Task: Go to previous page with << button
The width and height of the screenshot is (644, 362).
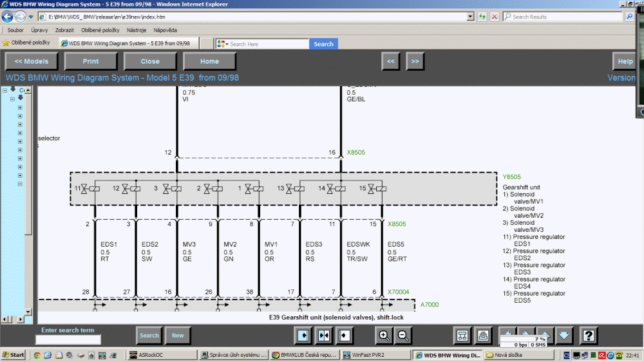Action: tap(391, 61)
